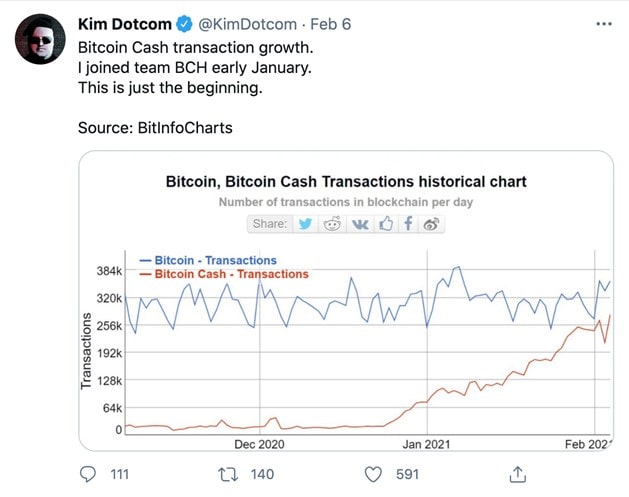Toggle Bitcoin Cash - Transactions legend series

click(x=224, y=274)
